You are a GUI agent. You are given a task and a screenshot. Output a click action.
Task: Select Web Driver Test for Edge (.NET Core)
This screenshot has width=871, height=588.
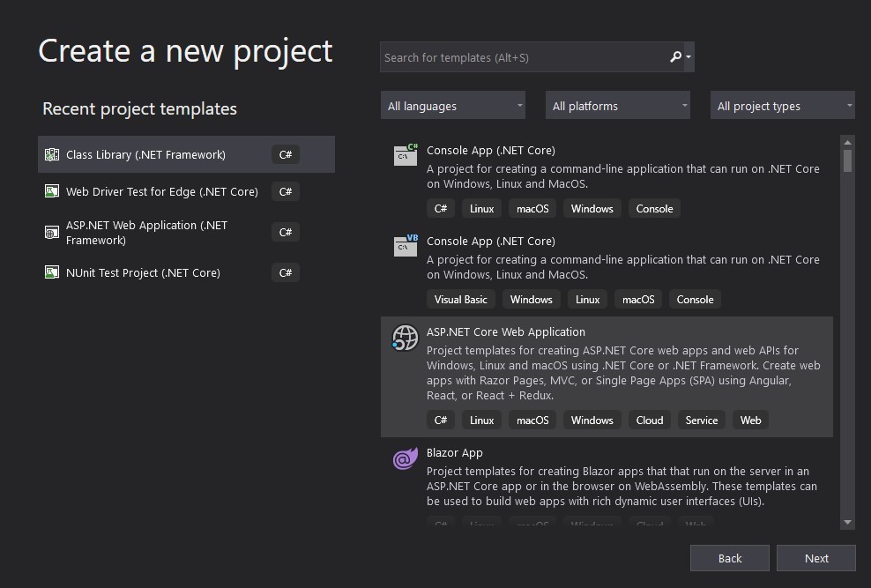click(x=186, y=191)
